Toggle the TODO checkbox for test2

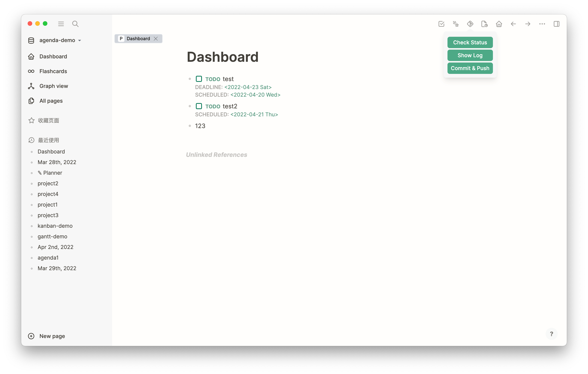pyautogui.click(x=198, y=106)
